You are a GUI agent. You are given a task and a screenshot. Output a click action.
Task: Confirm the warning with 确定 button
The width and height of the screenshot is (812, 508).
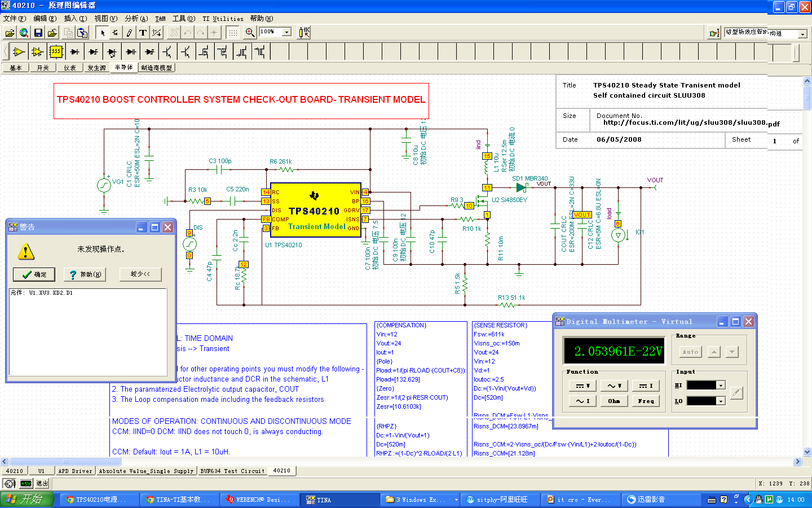[34, 274]
